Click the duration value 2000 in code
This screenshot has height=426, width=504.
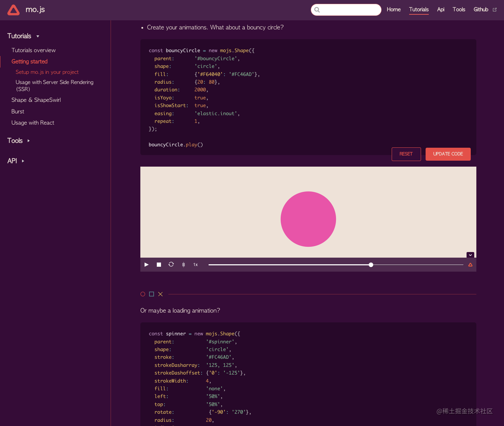point(200,90)
